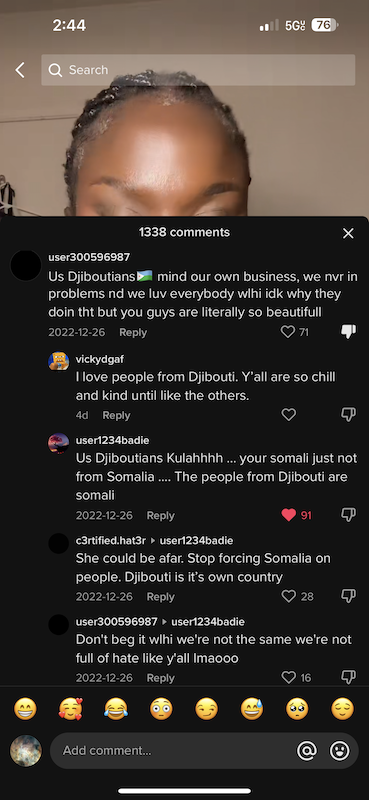Viewport: 369px width, 800px height.
Task: Dislike c3rtified.hat3r's reply
Action: [x=348, y=596]
